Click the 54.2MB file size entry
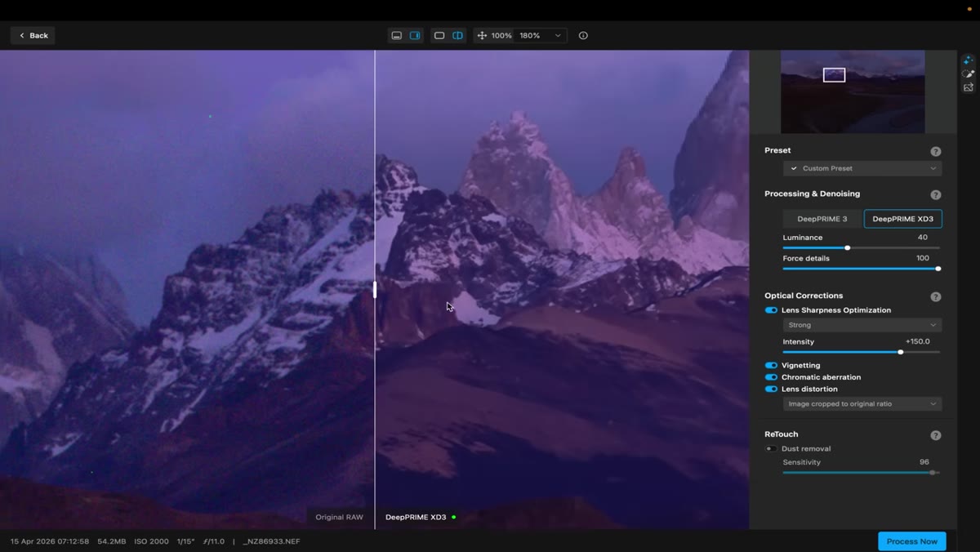 (x=112, y=541)
